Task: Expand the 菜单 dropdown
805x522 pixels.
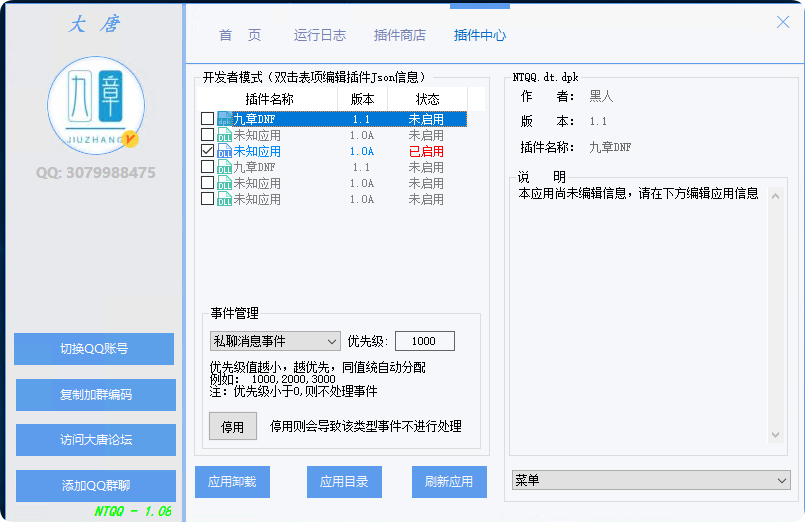Action: [651, 481]
